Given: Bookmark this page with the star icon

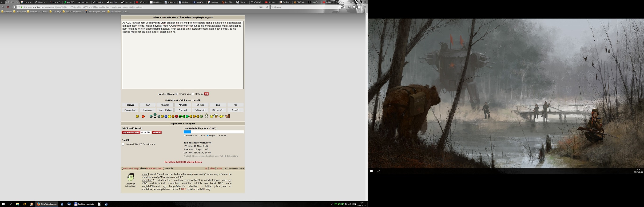Looking at the screenshot, I should 350,7.
